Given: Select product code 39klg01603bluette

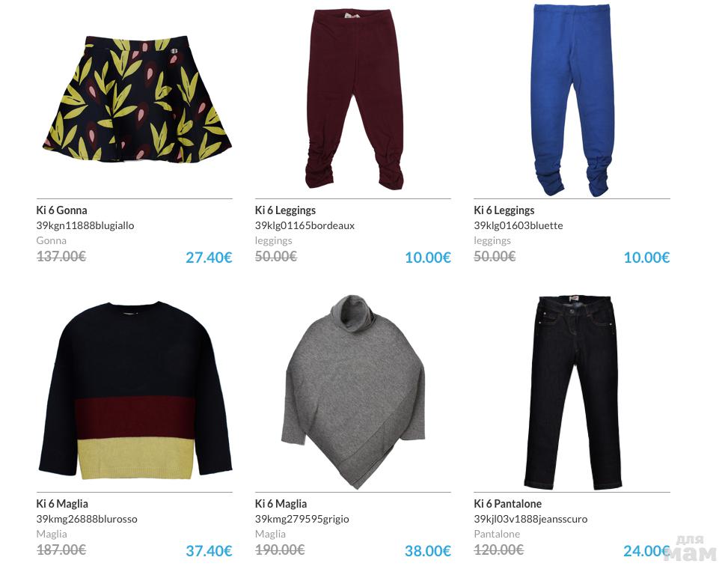Looking at the screenshot, I should coord(519,226).
